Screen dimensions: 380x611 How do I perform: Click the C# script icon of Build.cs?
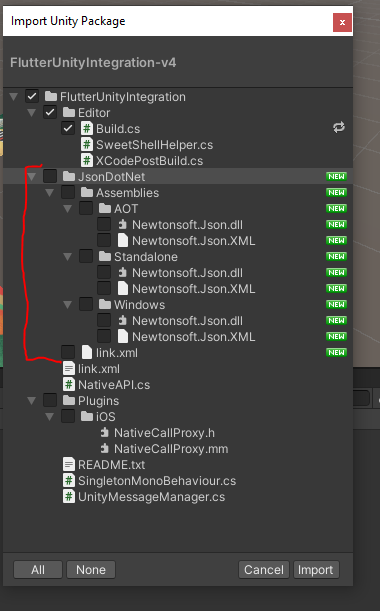pos(87,129)
